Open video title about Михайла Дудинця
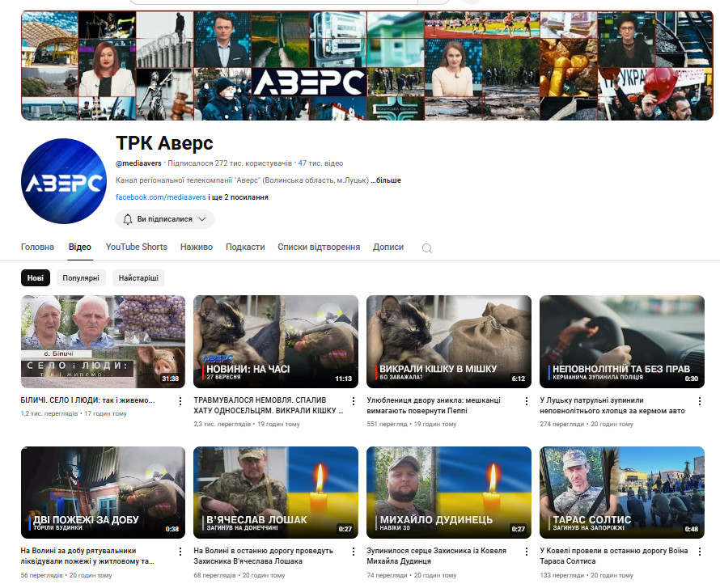The image size is (720, 588). pos(436,556)
